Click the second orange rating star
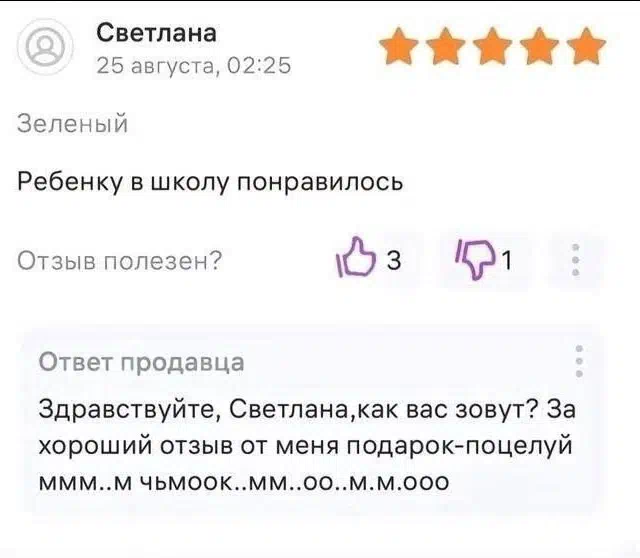Screen dimensions: 640x558 click(x=446, y=46)
